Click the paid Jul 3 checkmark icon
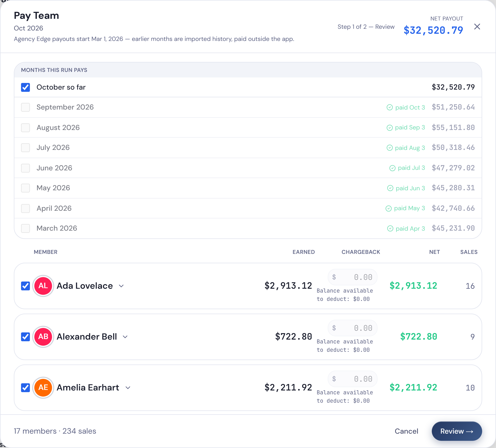The width and height of the screenshot is (496, 448). click(x=392, y=168)
